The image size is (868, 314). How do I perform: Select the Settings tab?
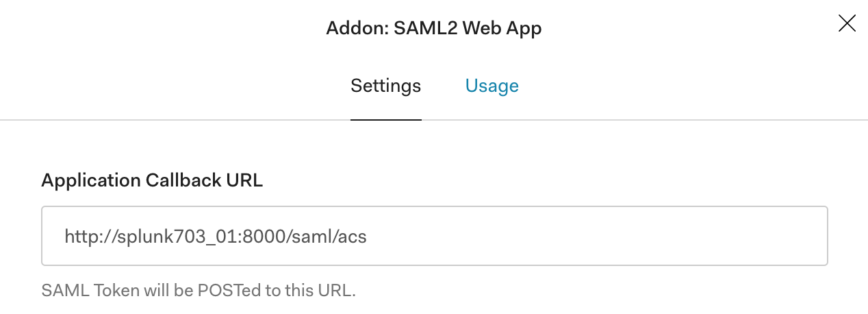pos(385,86)
